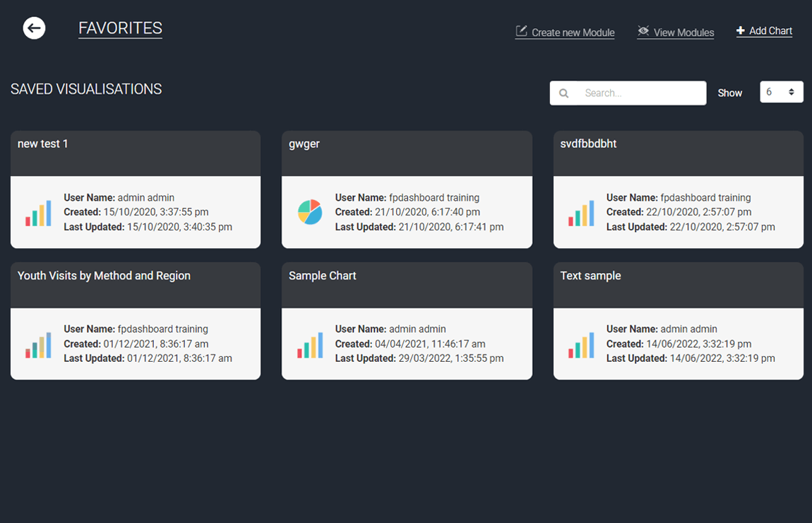Click the Show label
The width and height of the screenshot is (812, 523).
click(x=729, y=93)
